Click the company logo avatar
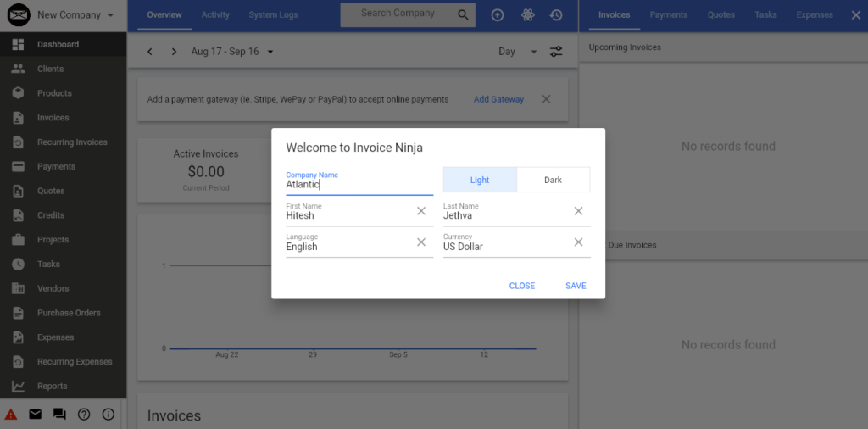Image resolution: width=868 pixels, height=429 pixels. (19, 15)
